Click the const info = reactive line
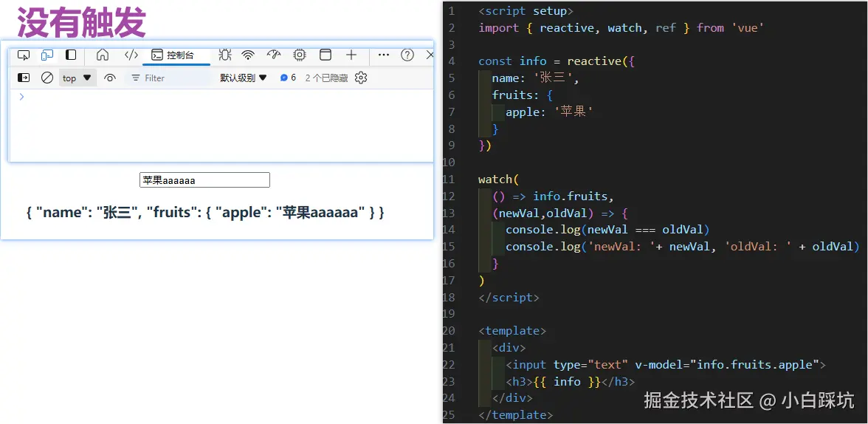The image size is (868, 424). click(x=557, y=61)
